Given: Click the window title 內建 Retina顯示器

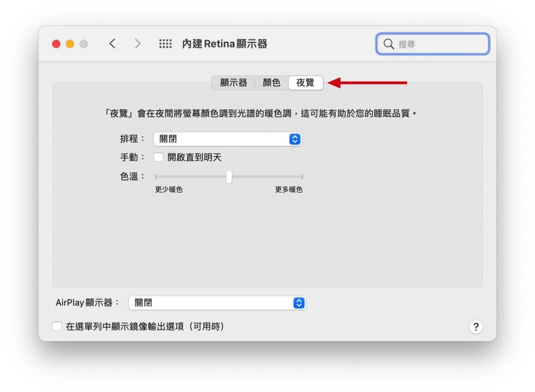Looking at the screenshot, I should click(225, 44).
